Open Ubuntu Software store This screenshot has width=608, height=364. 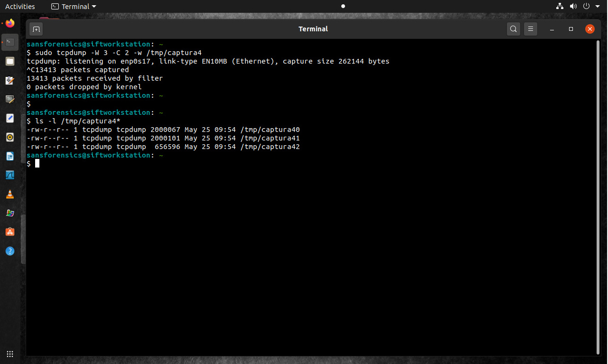[10, 232]
